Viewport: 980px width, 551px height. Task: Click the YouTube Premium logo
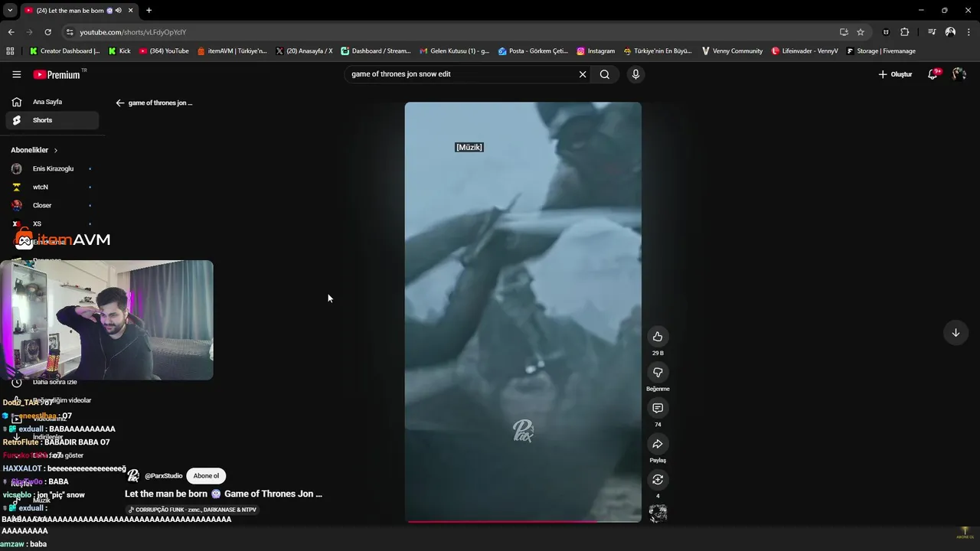(57, 74)
